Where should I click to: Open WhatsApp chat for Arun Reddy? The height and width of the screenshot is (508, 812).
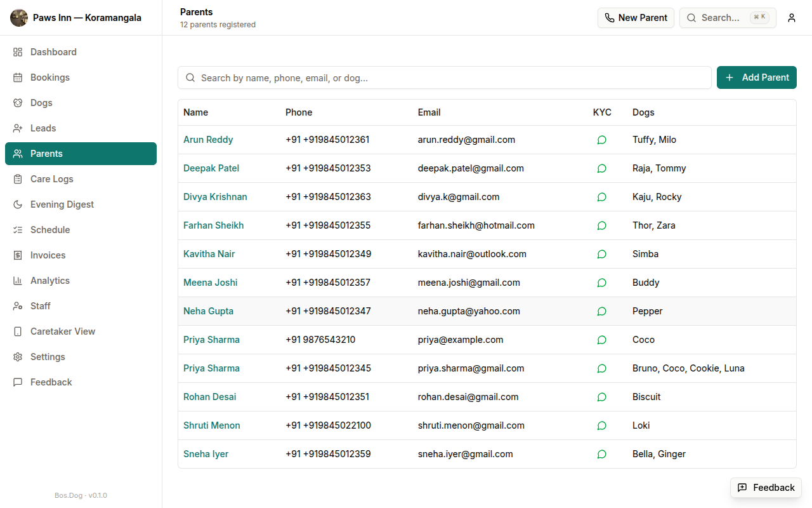[601, 140]
